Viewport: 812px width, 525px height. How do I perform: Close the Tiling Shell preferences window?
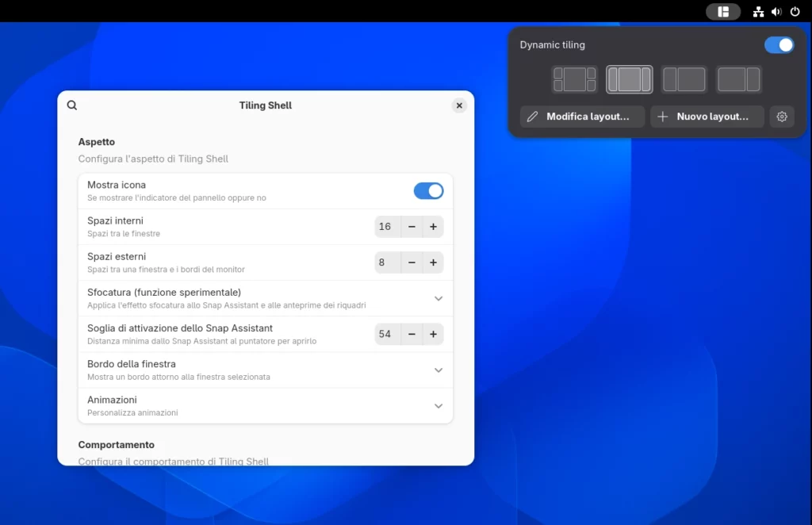point(459,105)
